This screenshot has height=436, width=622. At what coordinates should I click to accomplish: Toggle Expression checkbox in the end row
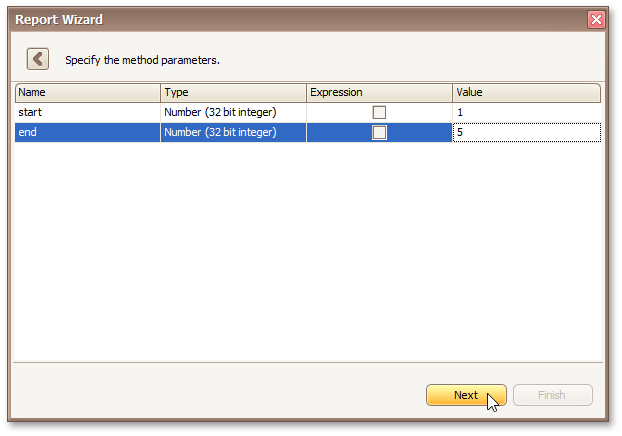click(x=379, y=132)
